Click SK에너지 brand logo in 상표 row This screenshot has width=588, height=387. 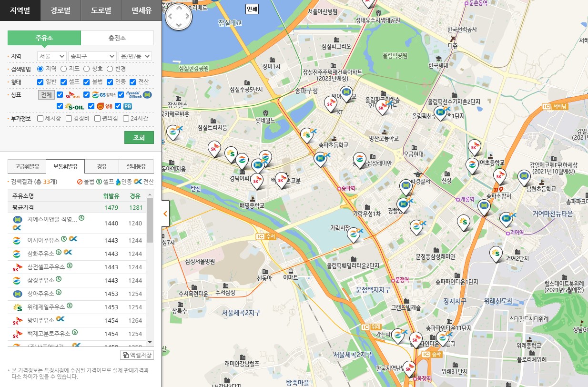(x=74, y=95)
